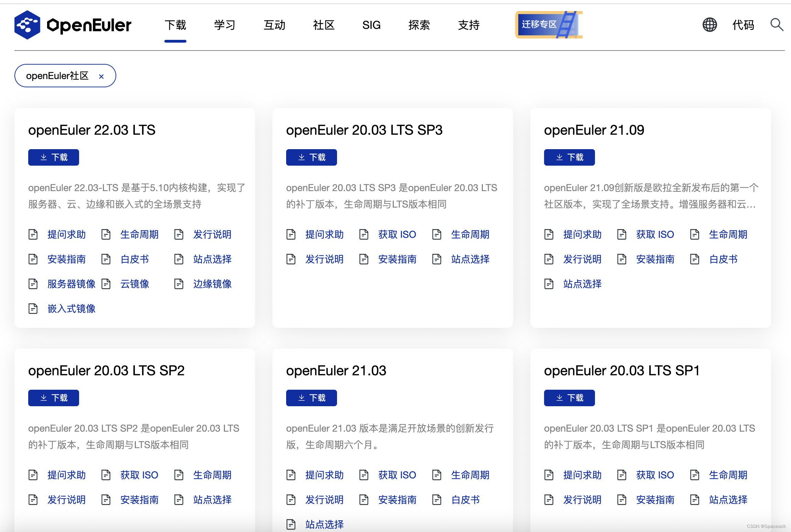Open the 社区 navigation menu
This screenshot has height=532, width=791.
(324, 25)
